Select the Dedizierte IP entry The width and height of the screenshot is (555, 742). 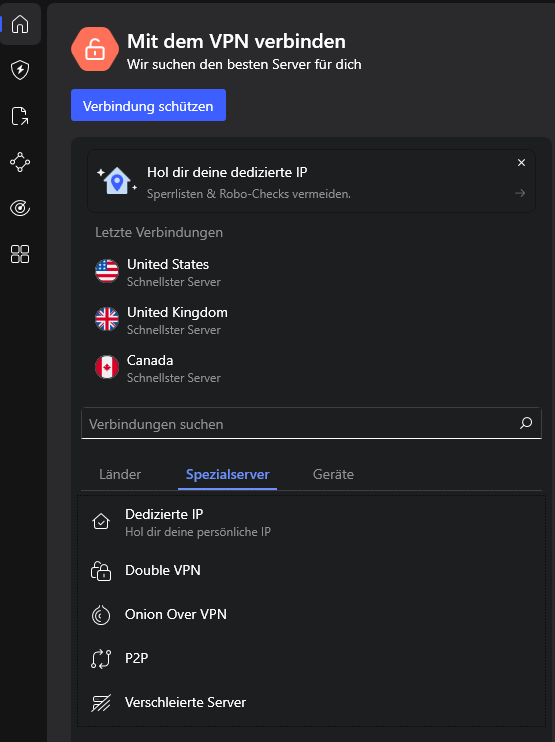311,522
